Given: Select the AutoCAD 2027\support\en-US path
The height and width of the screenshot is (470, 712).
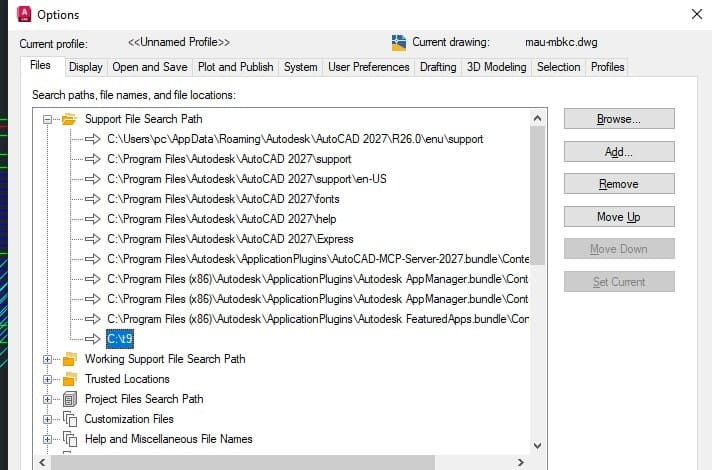Looking at the screenshot, I should (x=247, y=179).
